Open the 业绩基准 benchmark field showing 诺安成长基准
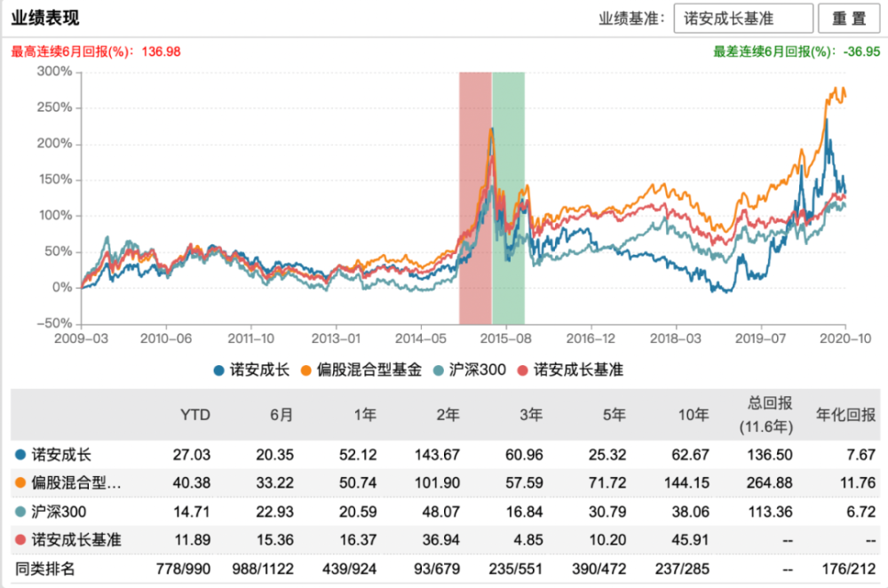 pyautogui.click(x=743, y=19)
